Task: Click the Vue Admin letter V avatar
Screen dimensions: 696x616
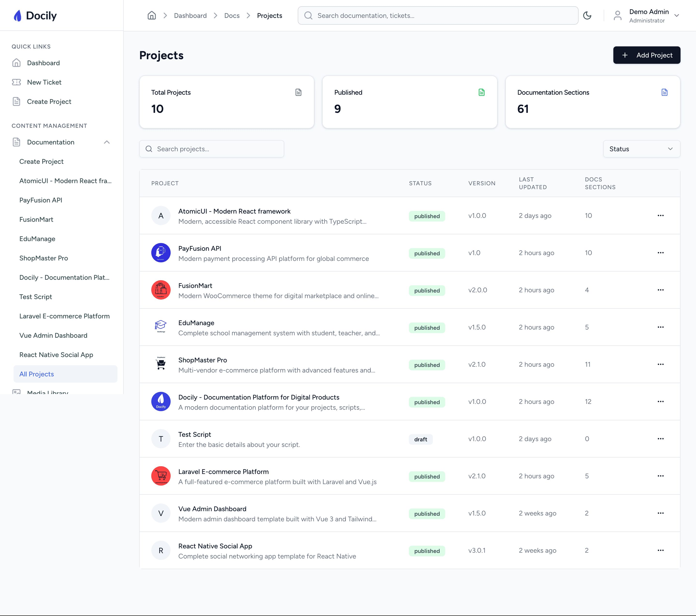Action: coord(161,513)
